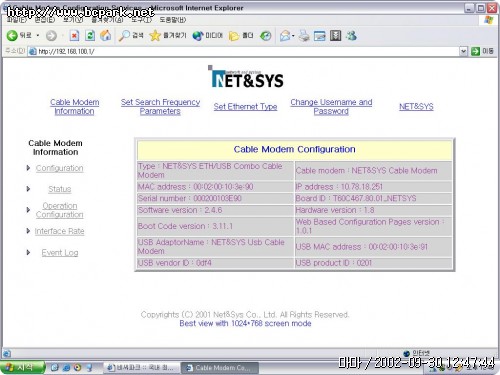
Task: Click the NET&SYS logo image
Action: click(247, 77)
